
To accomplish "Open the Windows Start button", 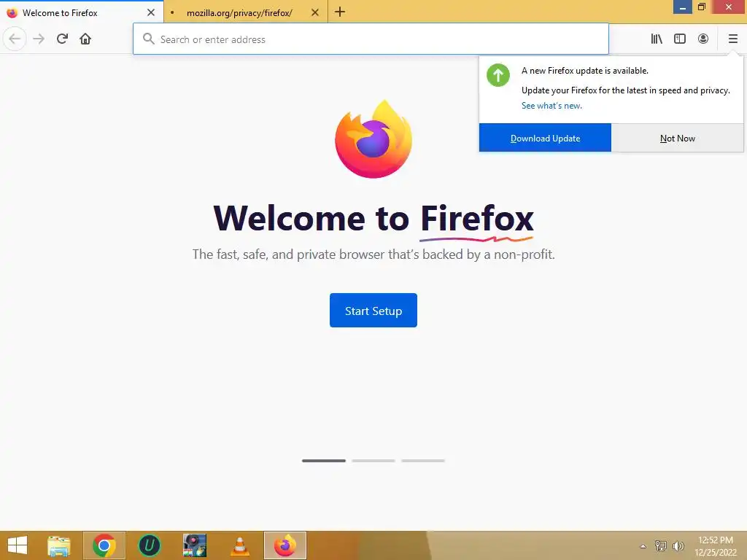I will point(18,545).
